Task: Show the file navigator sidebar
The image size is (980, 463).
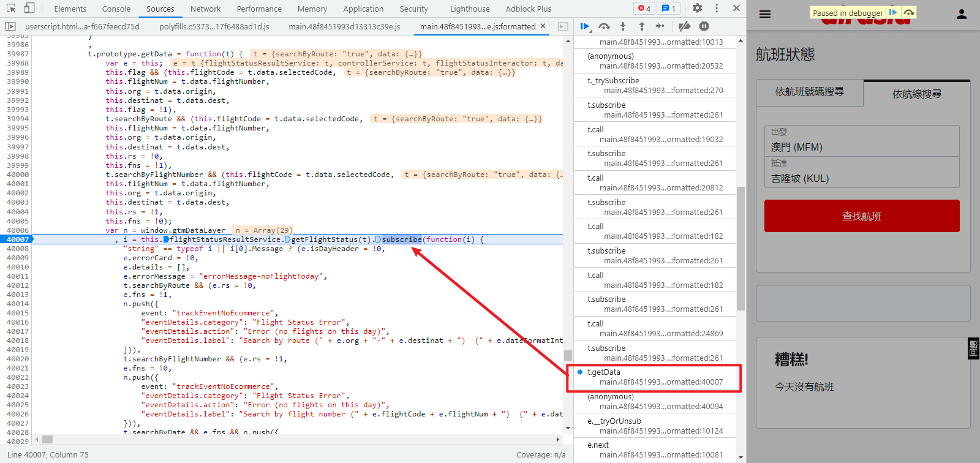Action: 10,26
